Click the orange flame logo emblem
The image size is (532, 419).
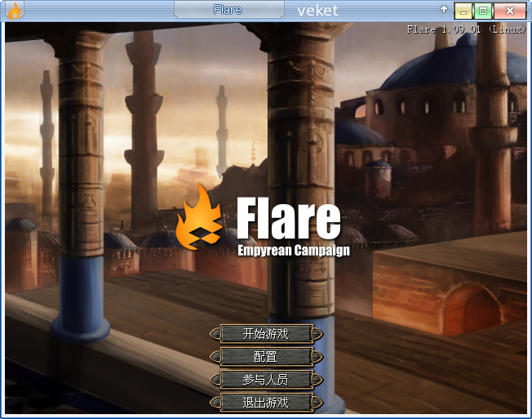[x=199, y=217]
